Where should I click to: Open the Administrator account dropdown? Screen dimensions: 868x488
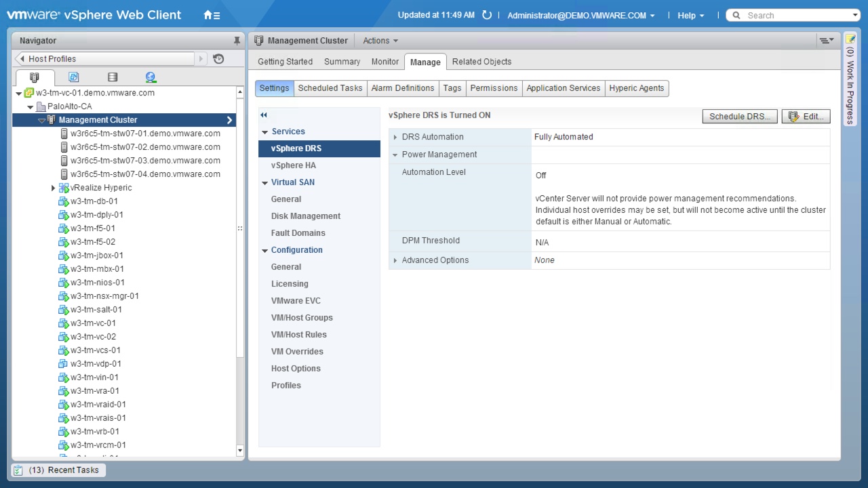[580, 15]
